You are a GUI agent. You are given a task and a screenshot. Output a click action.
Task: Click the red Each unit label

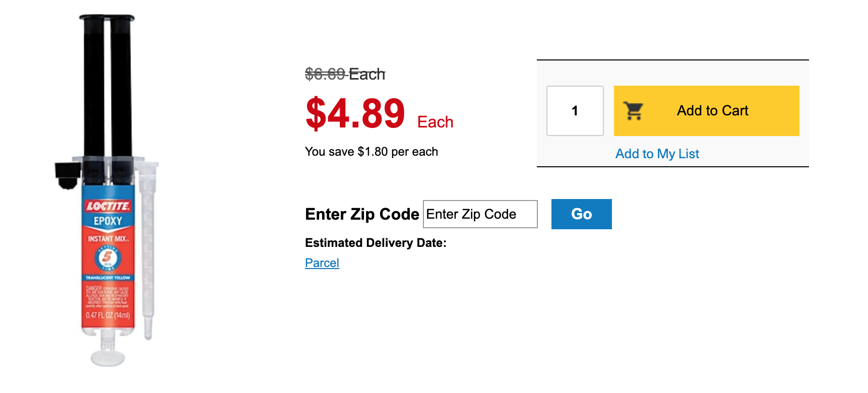[435, 122]
